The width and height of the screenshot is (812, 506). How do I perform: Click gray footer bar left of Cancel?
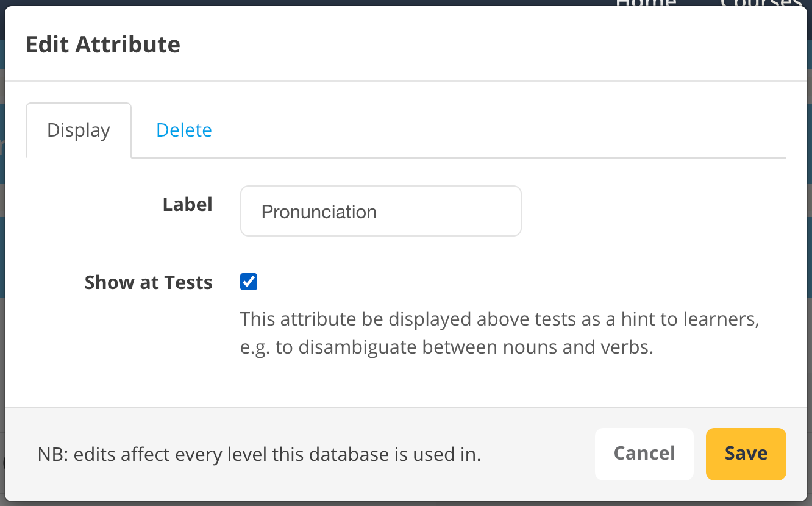pos(536,455)
